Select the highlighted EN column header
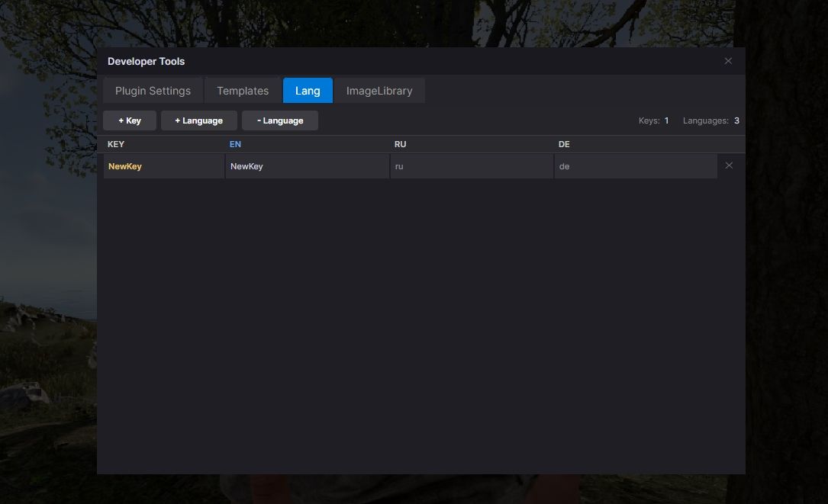The height and width of the screenshot is (504, 828). [235, 144]
